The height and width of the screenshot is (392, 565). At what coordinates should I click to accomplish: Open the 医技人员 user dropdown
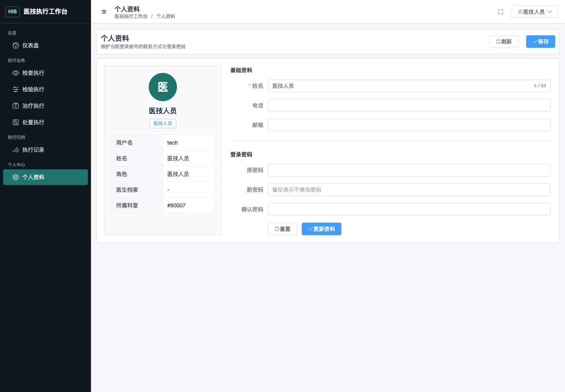point(535,12)
